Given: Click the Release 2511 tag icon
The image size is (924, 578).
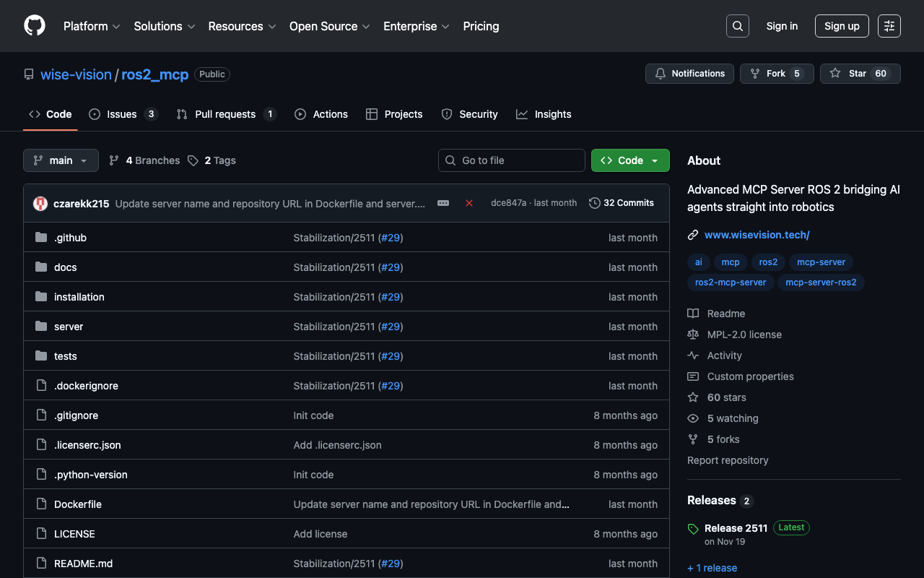Looking at the screenshot, I should tap(693, 529).
